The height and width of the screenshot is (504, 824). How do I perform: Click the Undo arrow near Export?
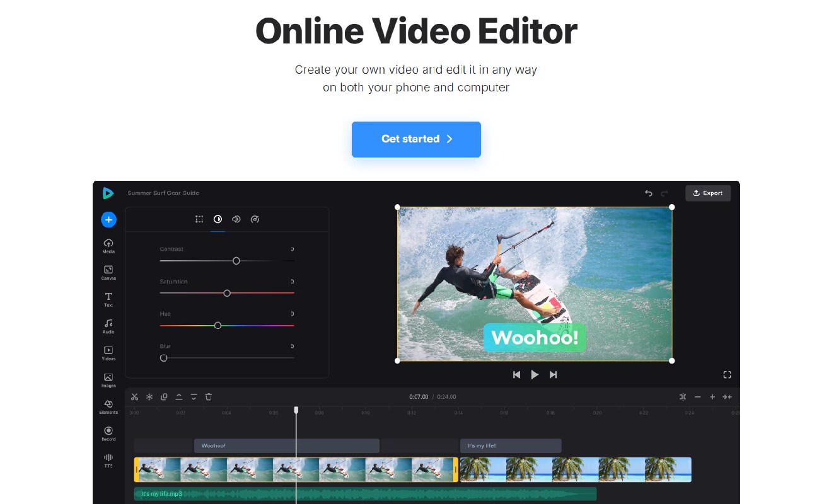tap(649, 193)
